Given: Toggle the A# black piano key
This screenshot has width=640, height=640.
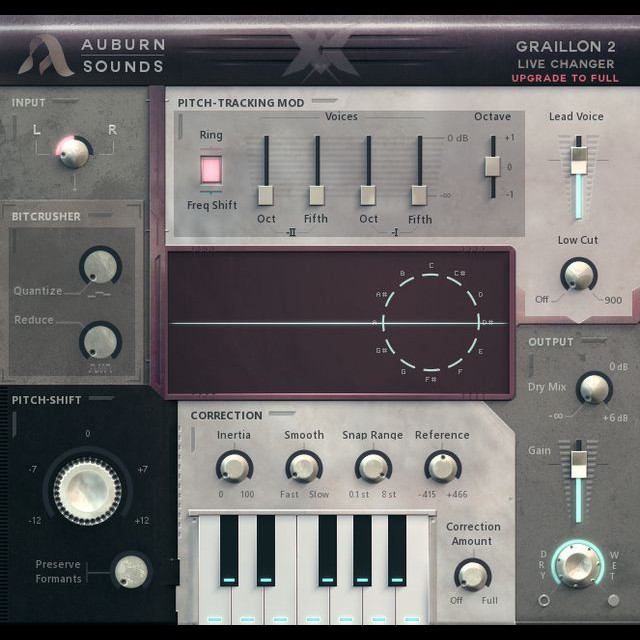Looking at the screenshot, I should (x=397, y=550).
